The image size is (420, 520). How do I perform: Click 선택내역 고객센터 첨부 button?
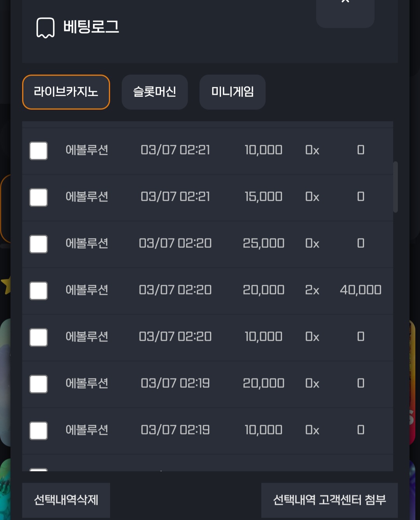(329, 500)
